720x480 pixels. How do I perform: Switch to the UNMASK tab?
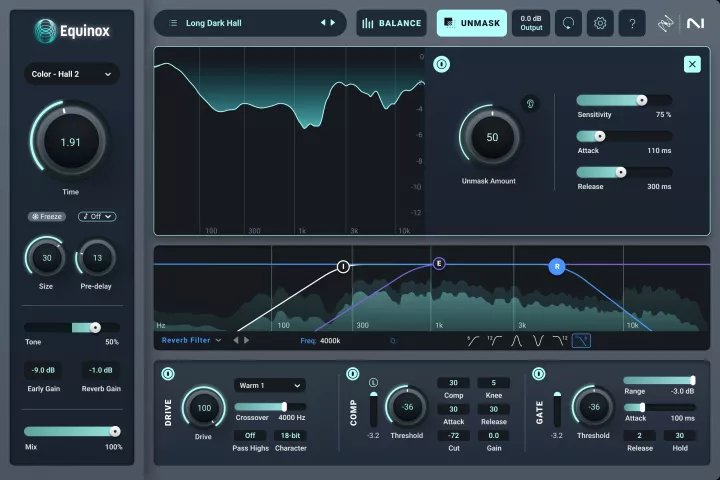pos(472,23)
